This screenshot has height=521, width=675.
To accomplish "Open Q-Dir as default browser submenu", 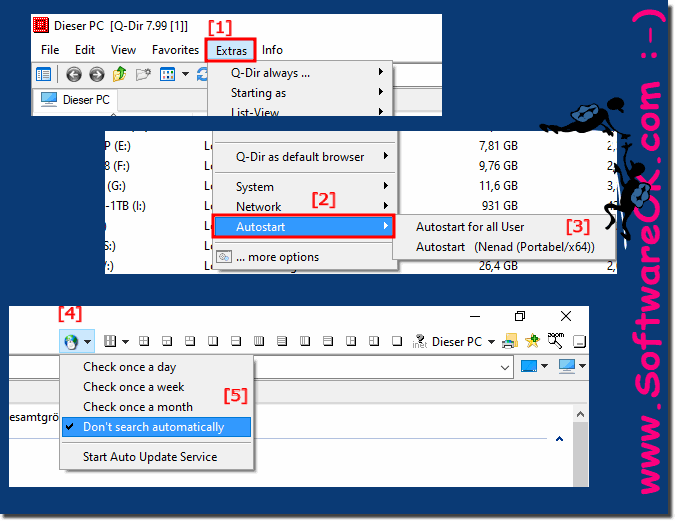I will tap(305, 157).
